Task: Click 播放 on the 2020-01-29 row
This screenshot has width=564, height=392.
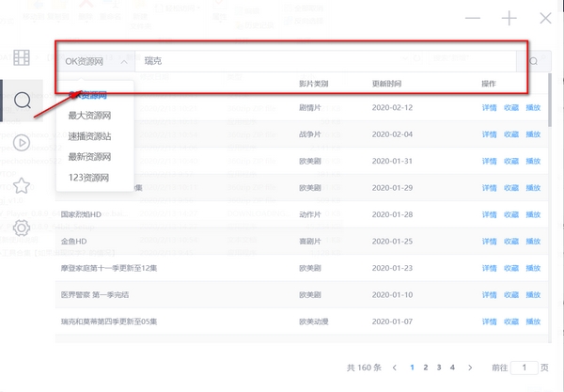Action: point(533,188)
